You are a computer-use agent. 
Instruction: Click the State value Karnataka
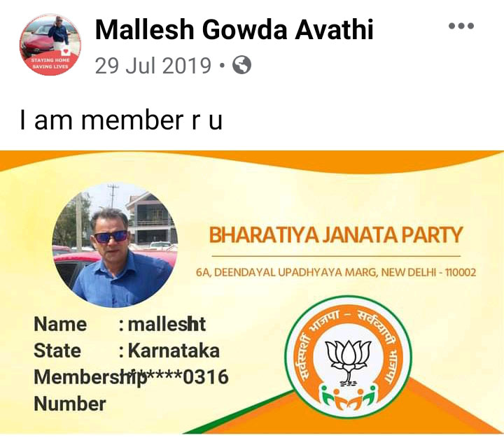pos(174,351)
